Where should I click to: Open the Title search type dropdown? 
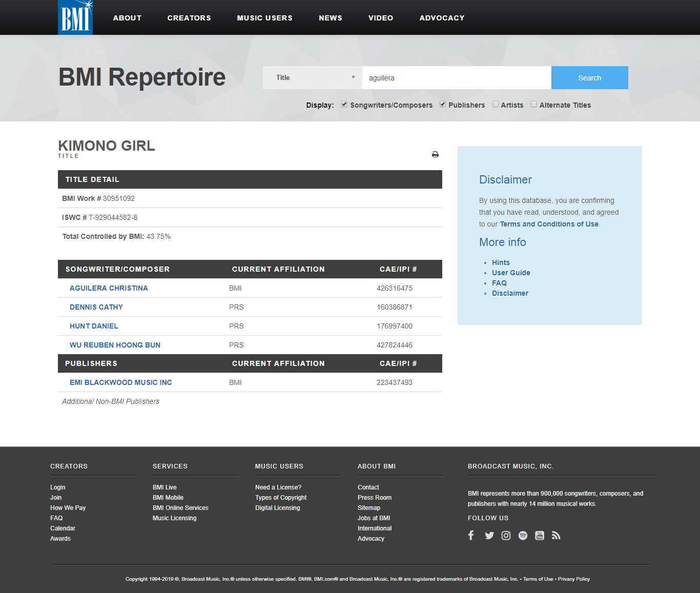click(313, 78)
